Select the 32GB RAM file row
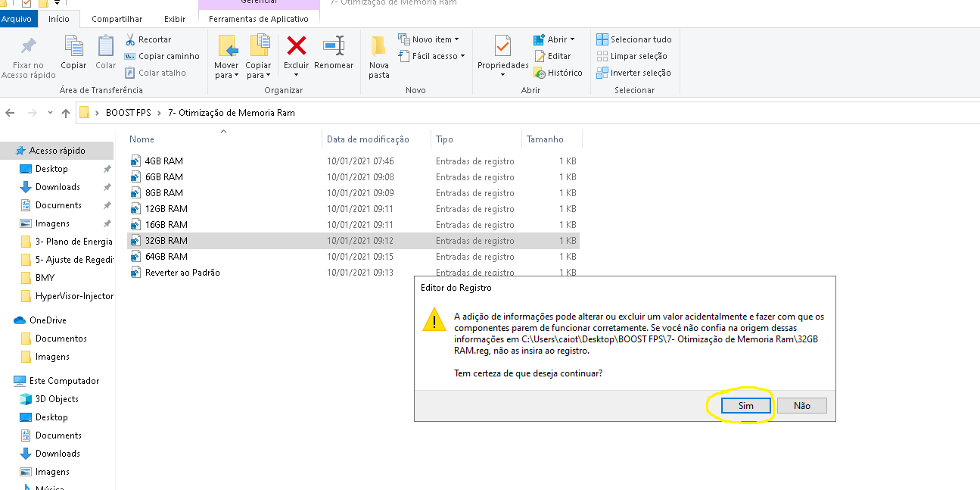 [x=353, y=241]
